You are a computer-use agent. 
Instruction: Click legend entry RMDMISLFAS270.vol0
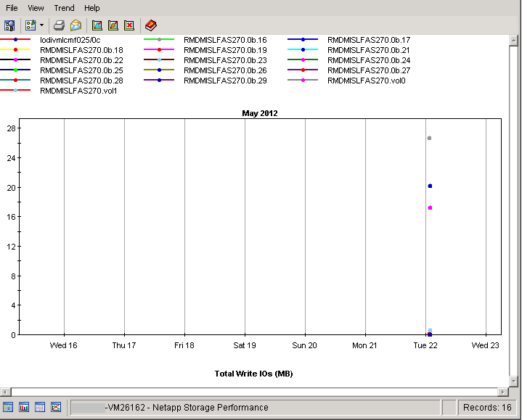click(x=366, y=81)
